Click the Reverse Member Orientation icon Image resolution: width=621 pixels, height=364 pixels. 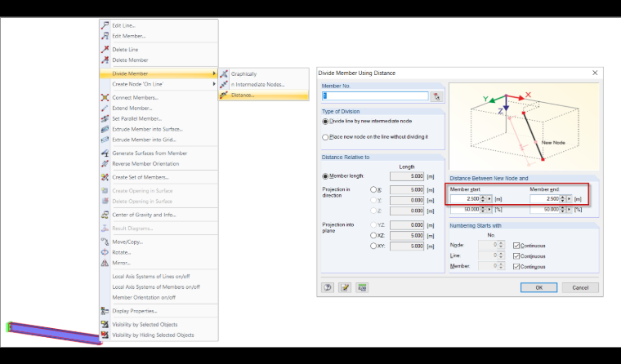click(x=105, y=164)
